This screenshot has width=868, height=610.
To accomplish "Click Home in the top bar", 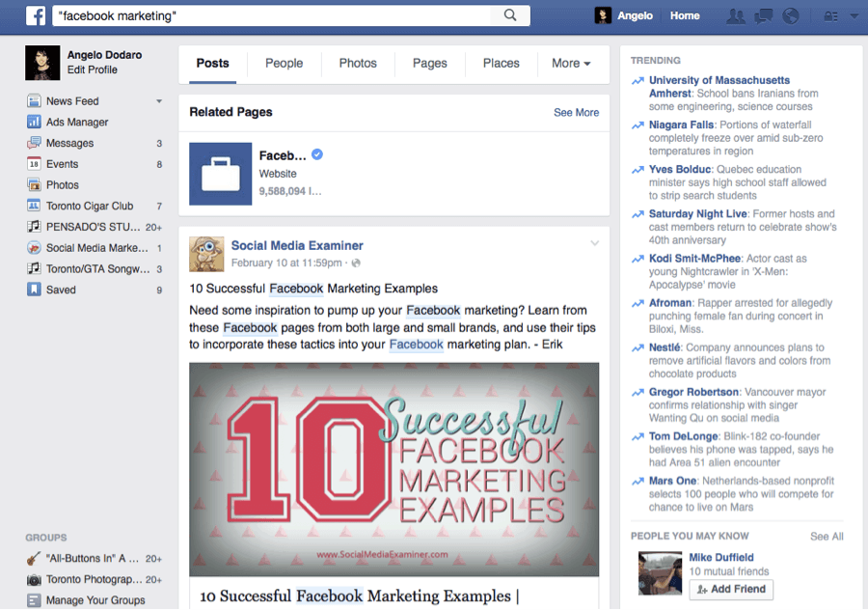I will (x=685, y=15).
